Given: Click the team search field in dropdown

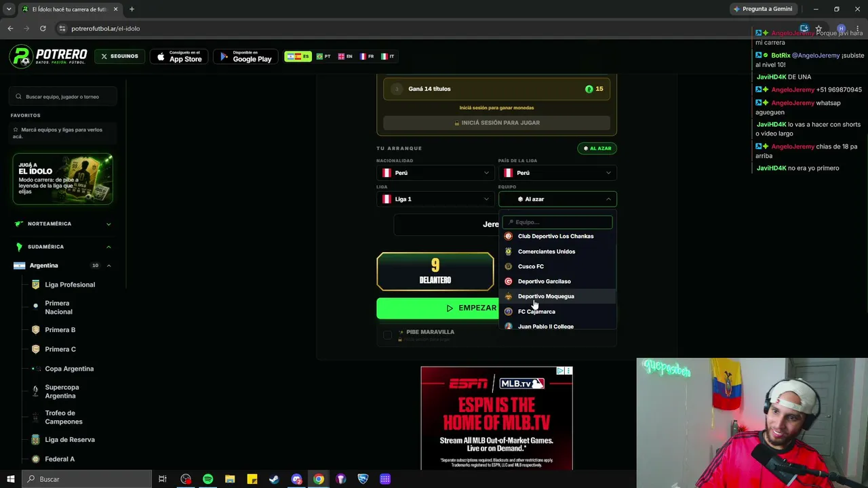Looking at the screenshot, I should (557, 222).
